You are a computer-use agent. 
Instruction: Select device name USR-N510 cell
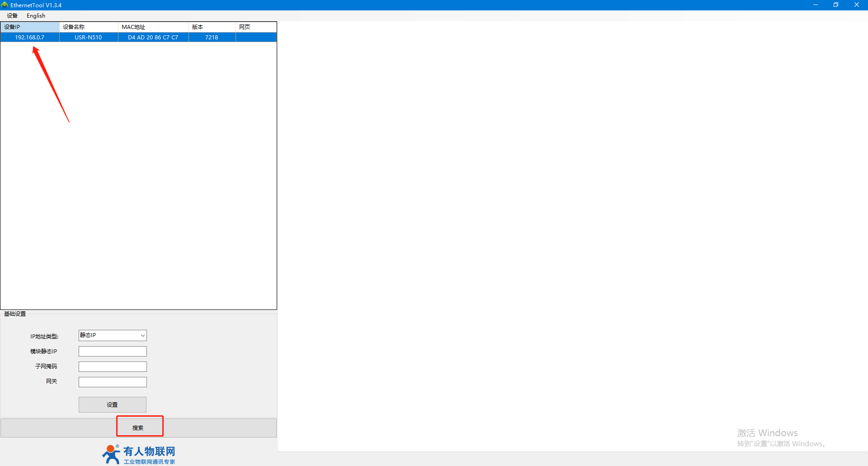(89, 38)
